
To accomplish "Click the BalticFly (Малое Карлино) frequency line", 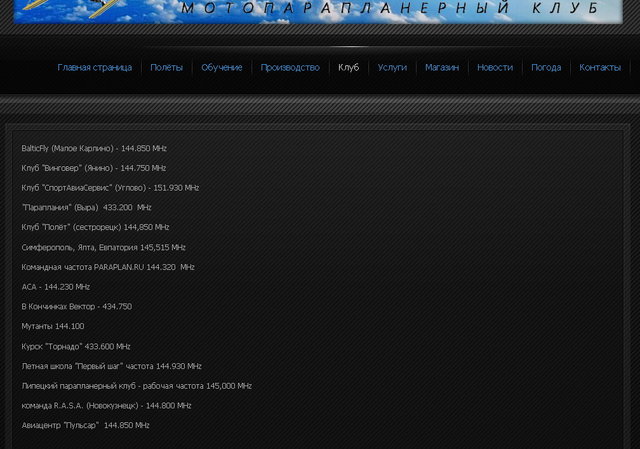I will tap(94, 149).
